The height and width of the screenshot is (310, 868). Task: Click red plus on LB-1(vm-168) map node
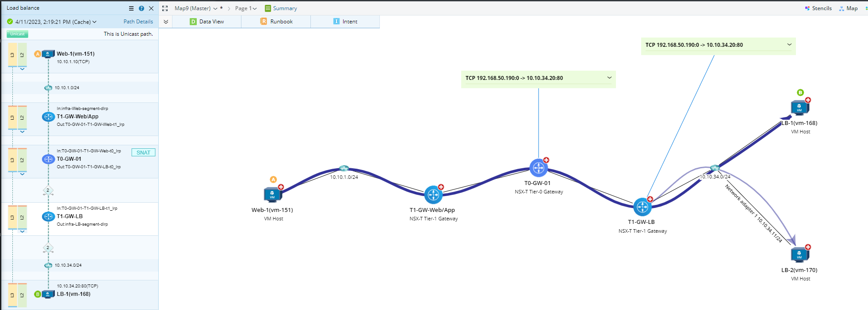(808, 100)
